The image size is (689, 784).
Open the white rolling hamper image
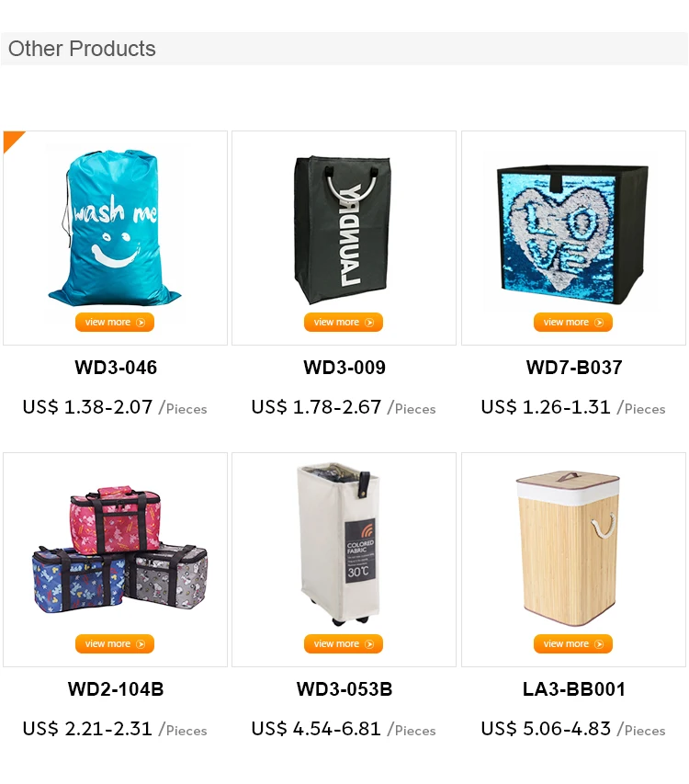(x=340, y=544)
